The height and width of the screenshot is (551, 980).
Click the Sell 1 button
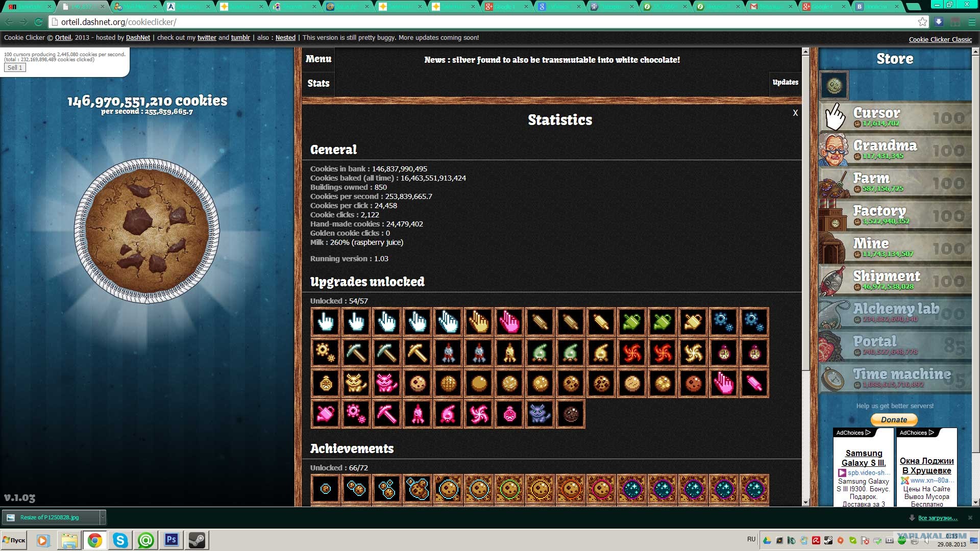15,67
